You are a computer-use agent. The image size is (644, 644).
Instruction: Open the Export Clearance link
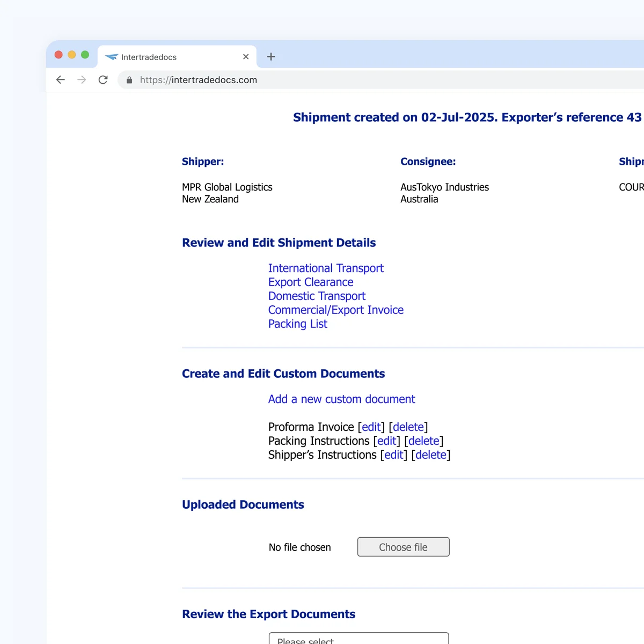pyautogui.click(x=311, y=282)
